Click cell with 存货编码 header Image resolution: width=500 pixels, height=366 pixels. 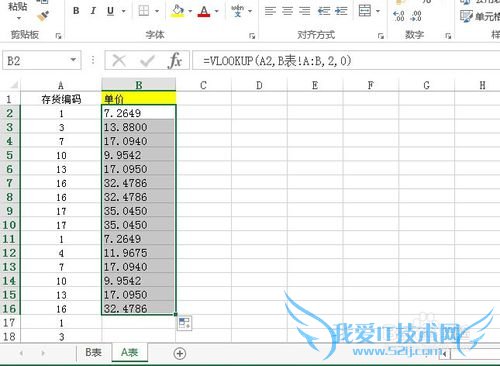[61, 99]
